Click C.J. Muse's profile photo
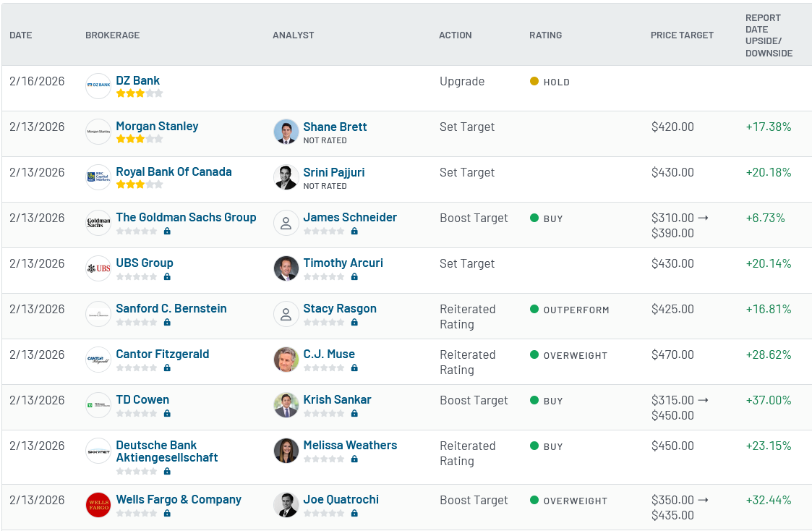 286,360
